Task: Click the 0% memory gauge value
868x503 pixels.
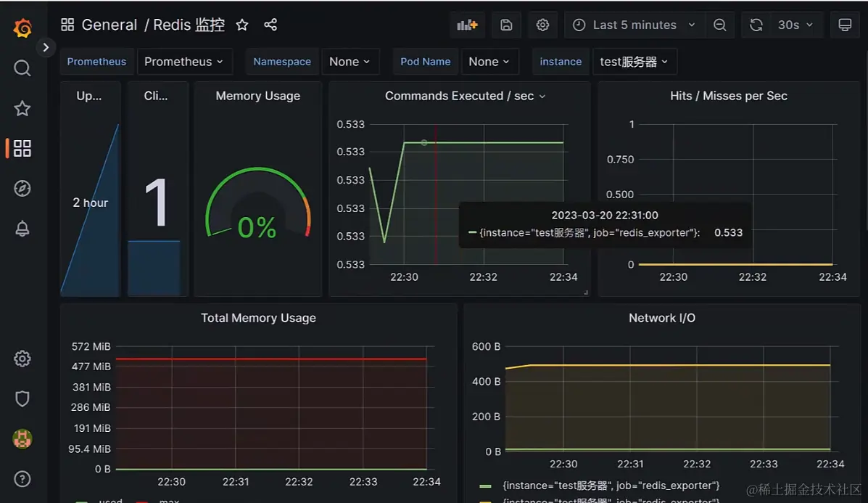Action: [257, 228]
